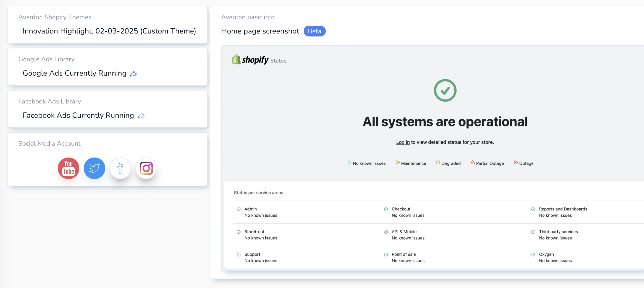Click the Beta badge next to Home page screenshot
Screen dimensions: 644x288
[x=314, y=31]
